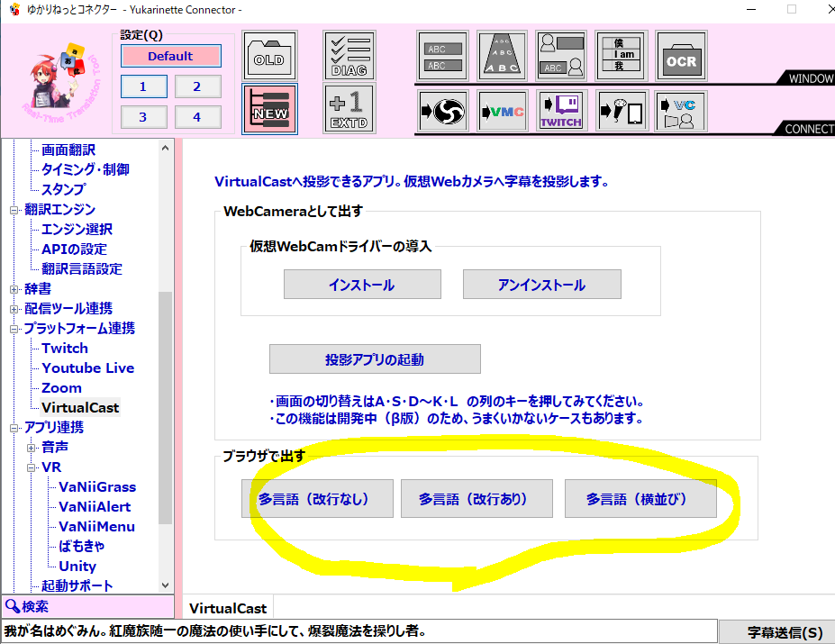The width and height of the screenshot is (835, 644).
Task: Collapse the アプリ連携 tree node
Action: click(x=14, y=428)
